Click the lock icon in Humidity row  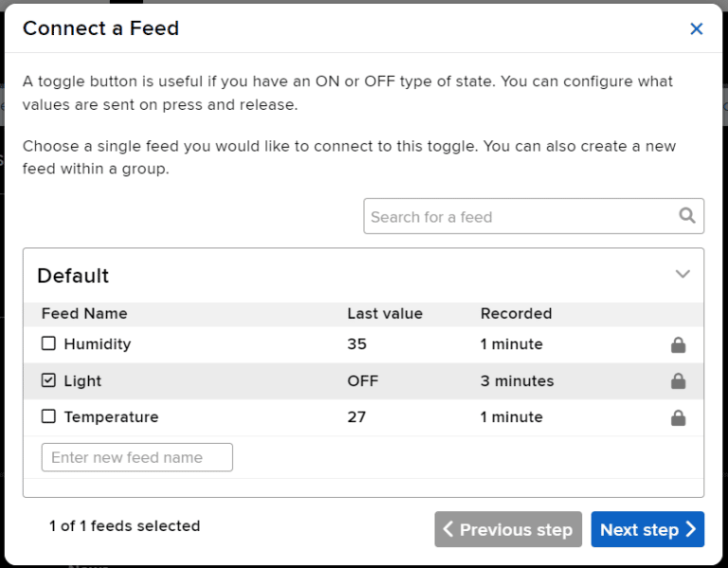tap(678, 345)
